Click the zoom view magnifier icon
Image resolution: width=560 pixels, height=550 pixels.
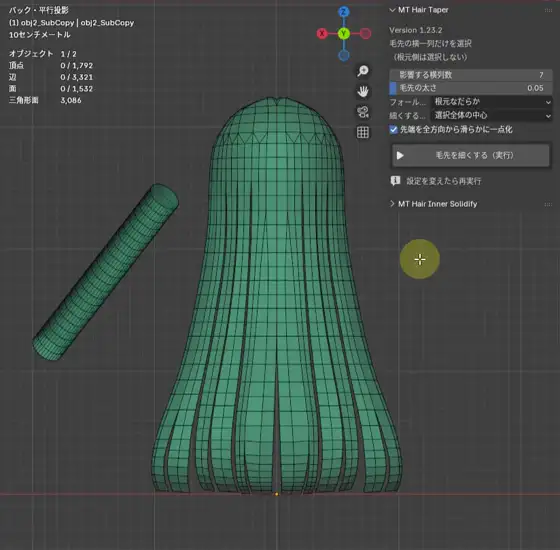click(x=363, y=71)
